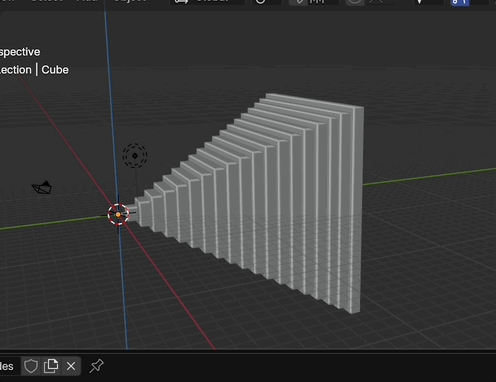Toggle the pin icon in node editor header
The height and width of the screenshot is (382, 496).
click(97, 366)
